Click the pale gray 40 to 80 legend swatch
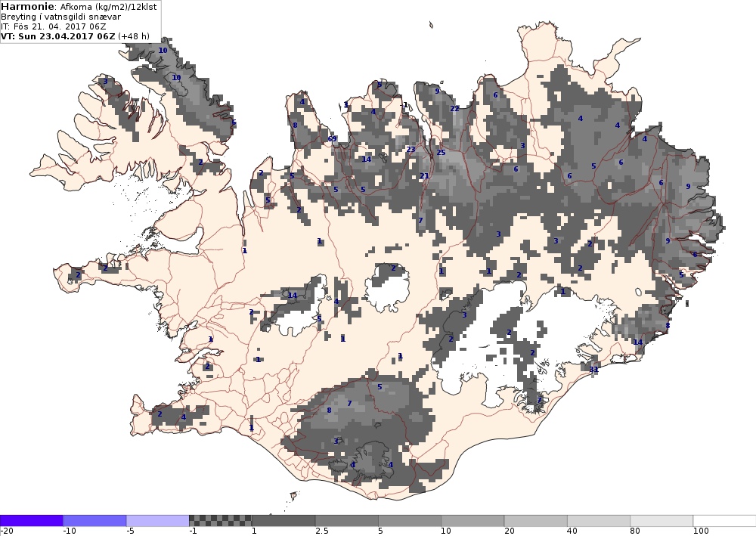Viewport: 756px width, 536px height. coord(599,521)
